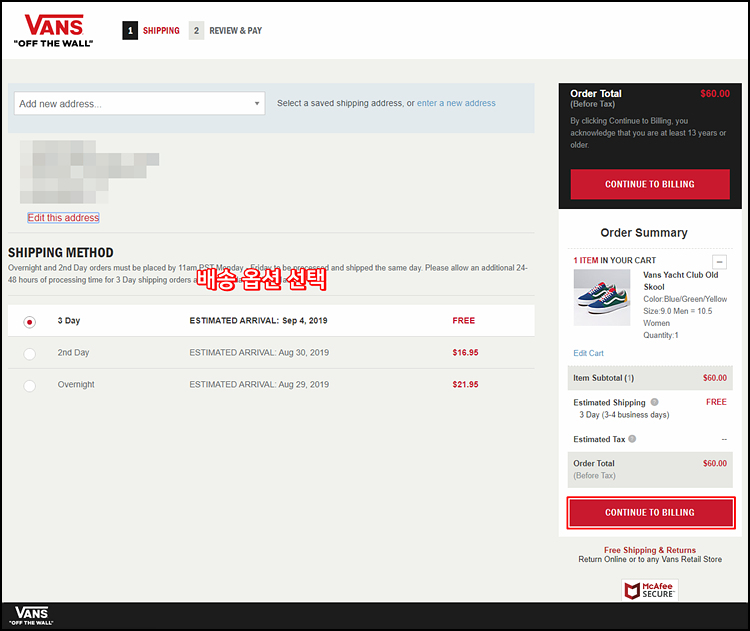Click the Estimated Shipping info icon
Screen dimensions: 750x631
tap(654, 402)
